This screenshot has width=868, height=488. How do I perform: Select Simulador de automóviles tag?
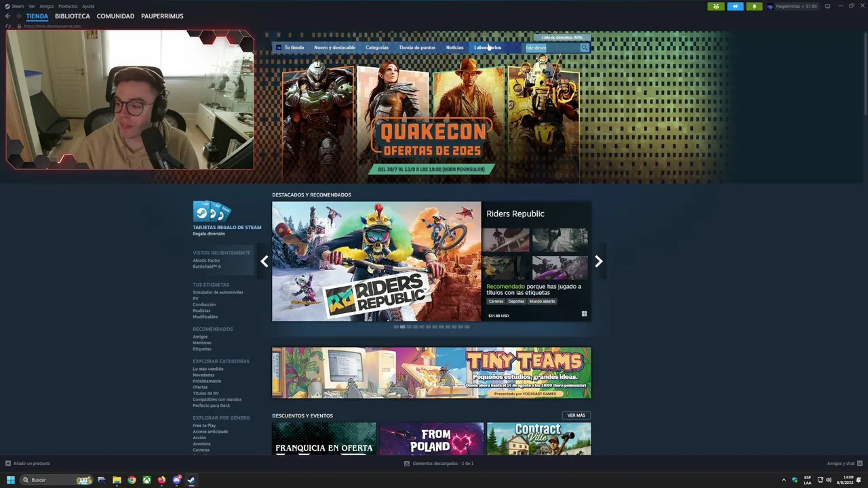tap(218, 292)
